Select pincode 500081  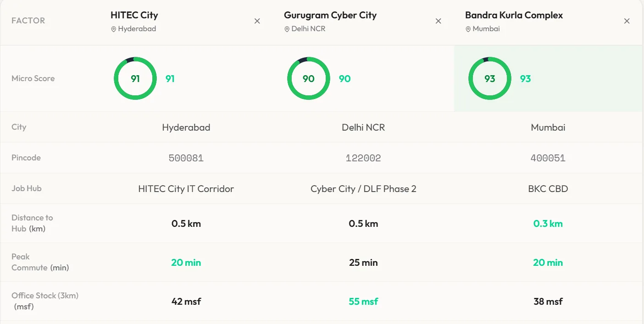186,158
